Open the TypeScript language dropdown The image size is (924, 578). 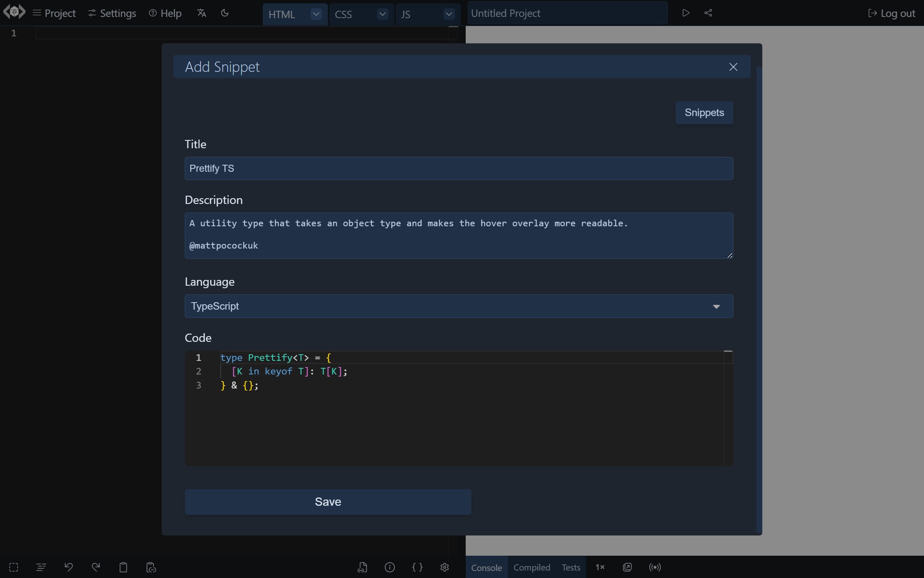tap(717, 306)
